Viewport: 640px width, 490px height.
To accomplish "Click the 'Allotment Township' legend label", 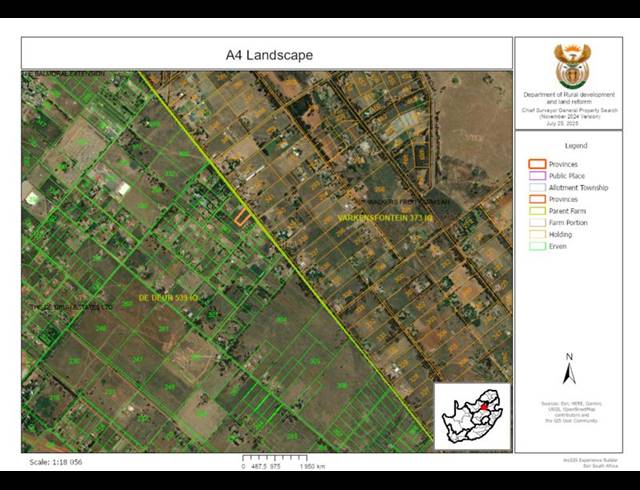I will pyautogui.click(x=578, y=188).
